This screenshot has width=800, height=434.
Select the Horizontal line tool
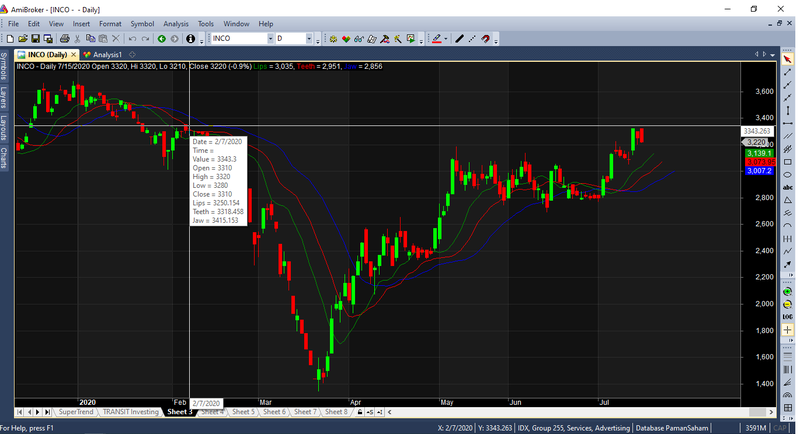click(x=788, y=123)
